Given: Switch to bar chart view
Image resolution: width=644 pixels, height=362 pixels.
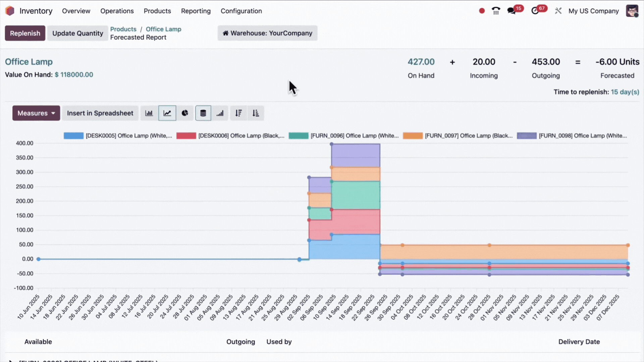Looking at the screenshot, I should pyautogui.click(x=149, y=113).
